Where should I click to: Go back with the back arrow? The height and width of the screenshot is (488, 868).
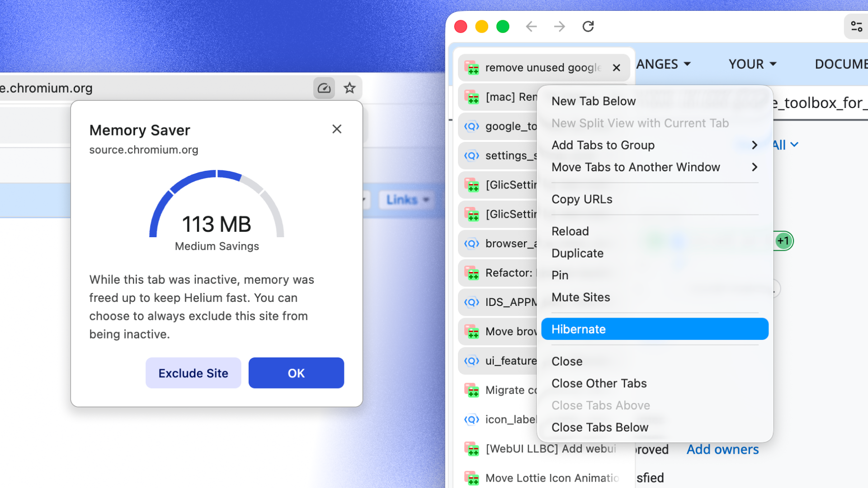coord(531,27)
